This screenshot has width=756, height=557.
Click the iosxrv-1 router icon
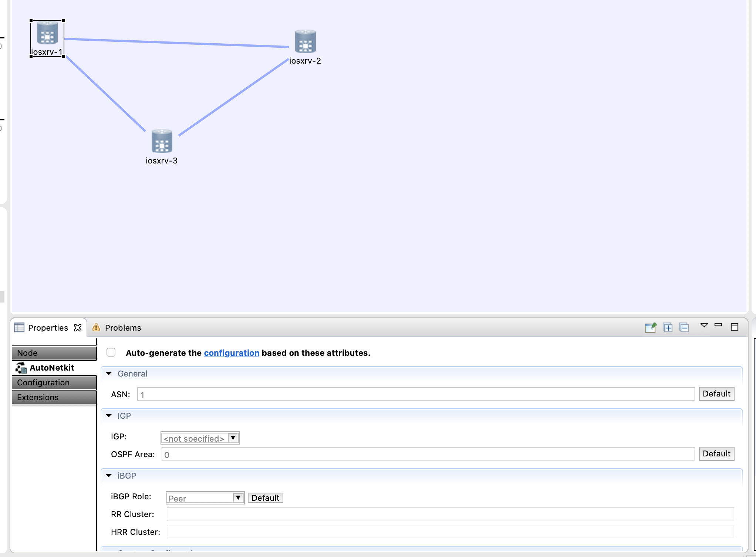pyautogui.click(x=47, y=33)
